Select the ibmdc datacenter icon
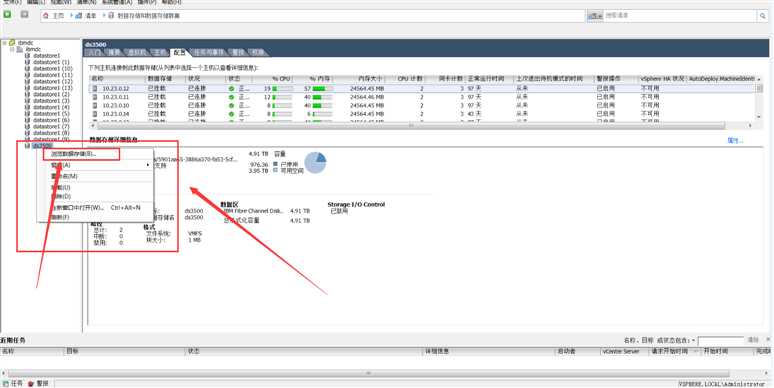 pos(20,49)
